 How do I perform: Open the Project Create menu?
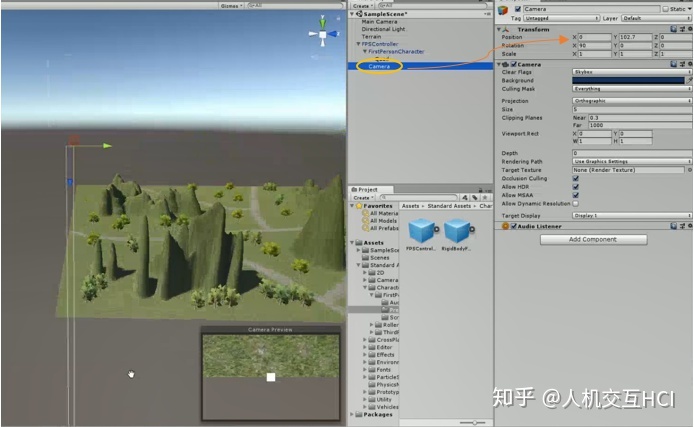pos(363,197)
